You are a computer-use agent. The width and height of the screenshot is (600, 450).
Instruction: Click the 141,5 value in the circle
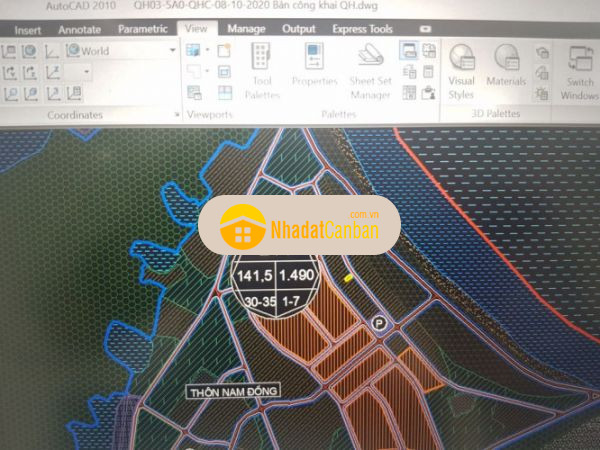(255, 275)
